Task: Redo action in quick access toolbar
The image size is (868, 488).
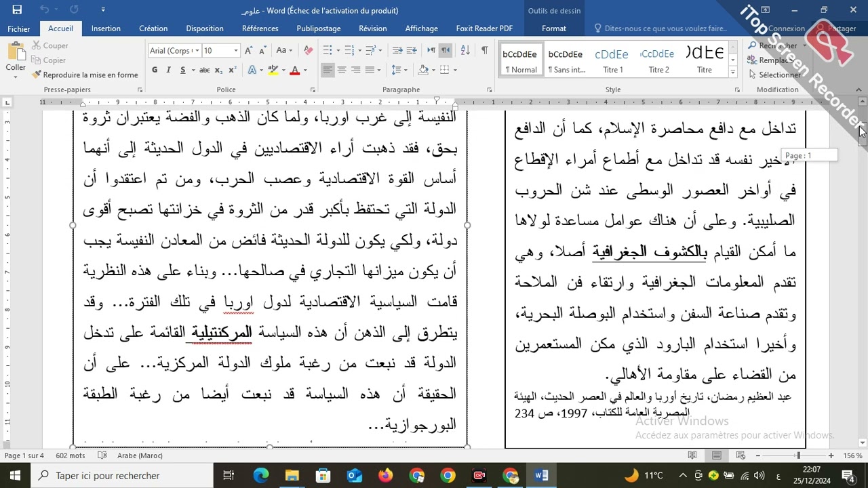Action: (x=74, y=9)
